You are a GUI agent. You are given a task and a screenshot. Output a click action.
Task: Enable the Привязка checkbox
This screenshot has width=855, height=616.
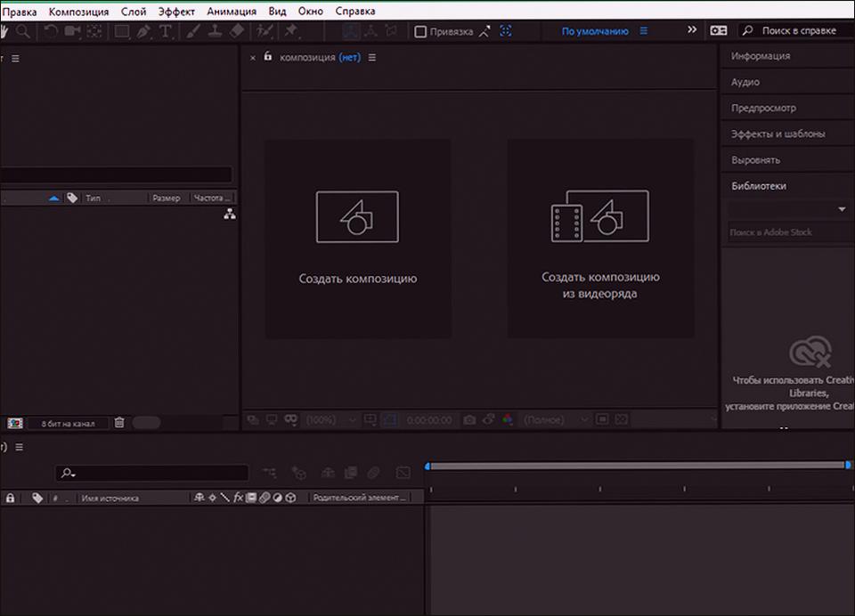[419, 32]
